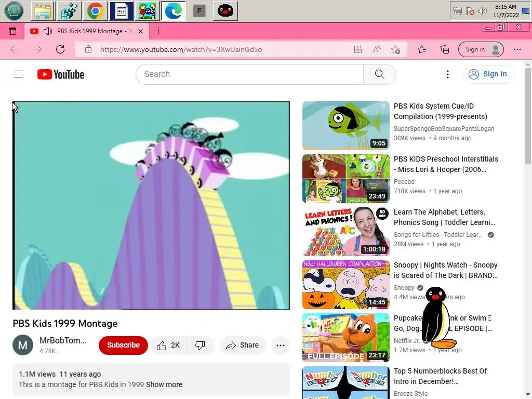This screenshot has height=399, width=532.
Task: Open Songs for Littles channel name
Action: click(437, 235)
